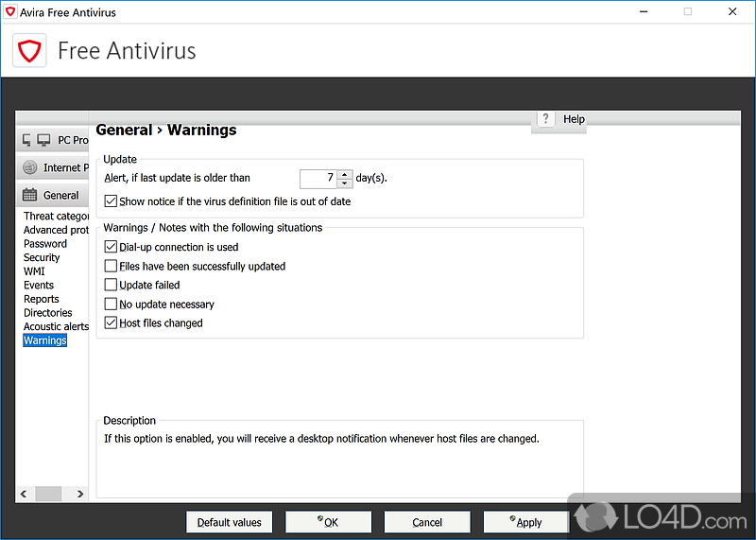Viewport: 756px width, 540px height.
Task: Check Files have been successfully updated
Action: pos(111,267)
